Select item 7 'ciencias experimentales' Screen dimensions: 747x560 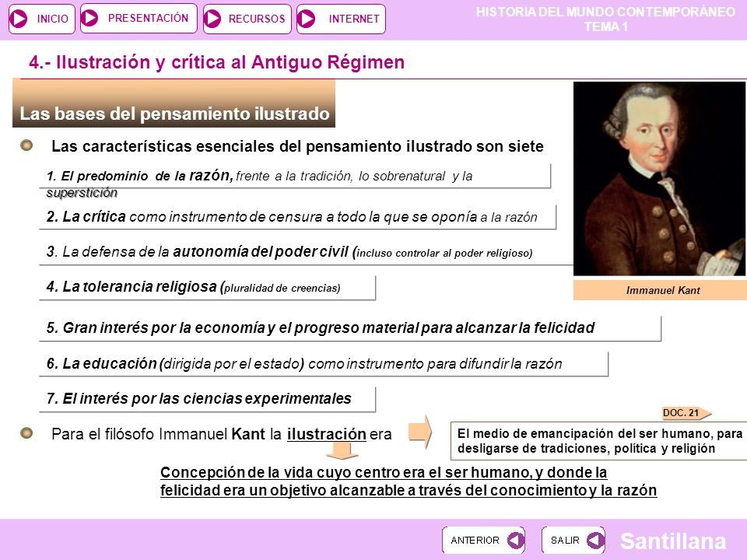point(208,399)
